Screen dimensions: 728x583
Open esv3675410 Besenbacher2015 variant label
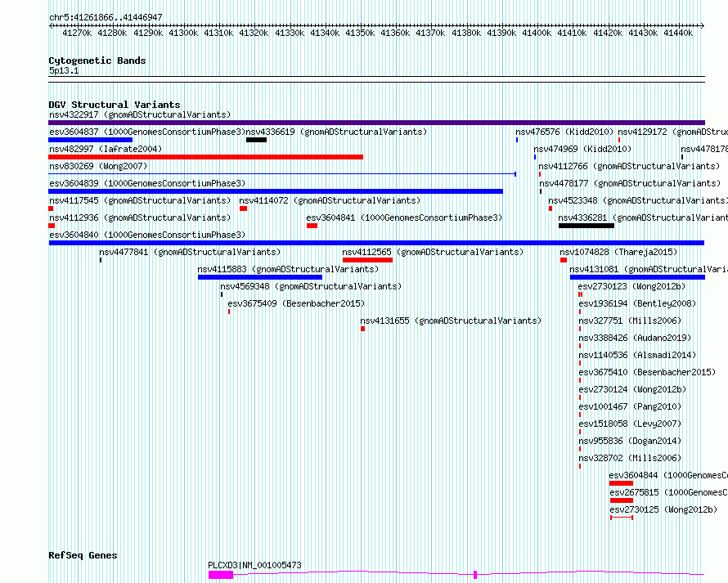point(647,372)
